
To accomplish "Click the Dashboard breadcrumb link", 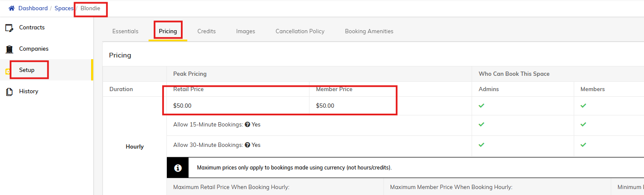I will coord(33,9).
